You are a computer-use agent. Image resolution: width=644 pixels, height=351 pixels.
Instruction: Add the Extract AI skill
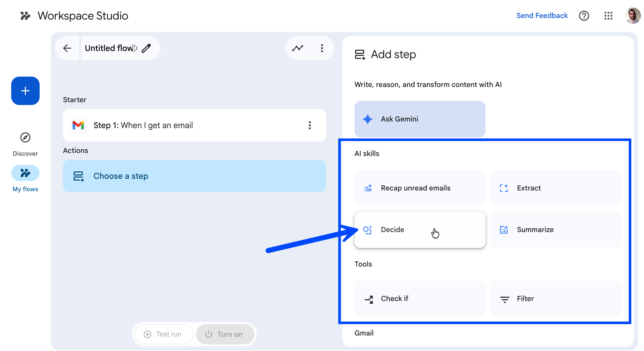(556, 188)
